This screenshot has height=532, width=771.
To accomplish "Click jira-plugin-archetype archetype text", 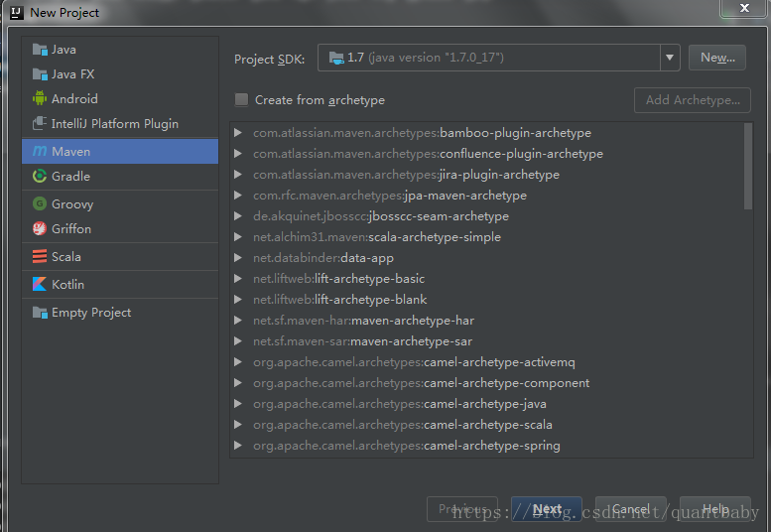I will (499, 174).
